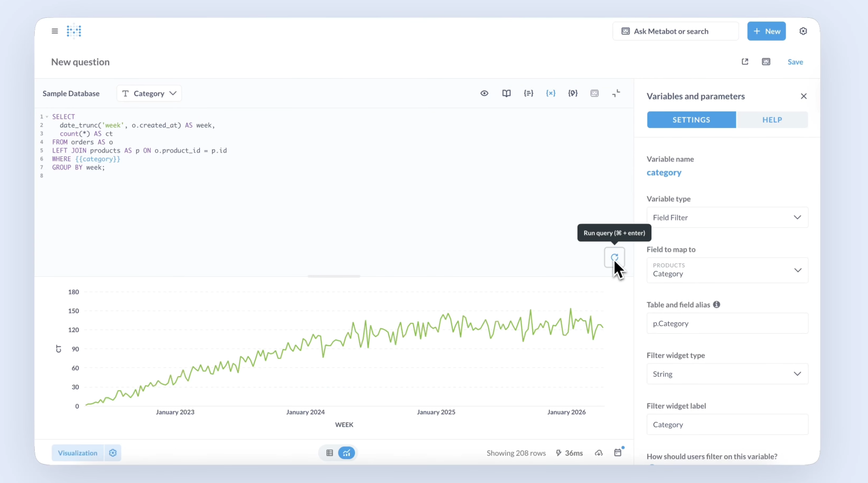Select the SETTINGS tab
This screenshot has width=868, height=483.
pos(691,120)
